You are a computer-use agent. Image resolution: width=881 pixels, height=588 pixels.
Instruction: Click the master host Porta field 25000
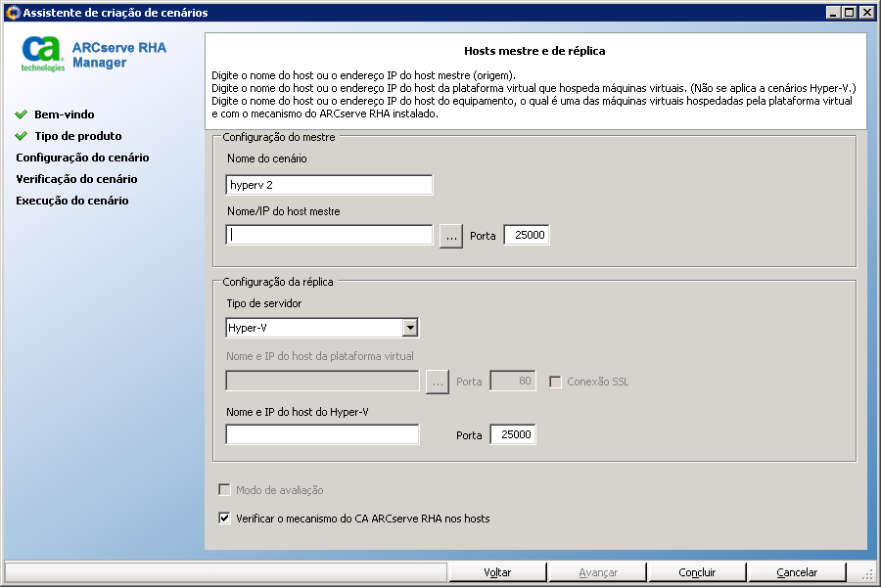point(527,235)
